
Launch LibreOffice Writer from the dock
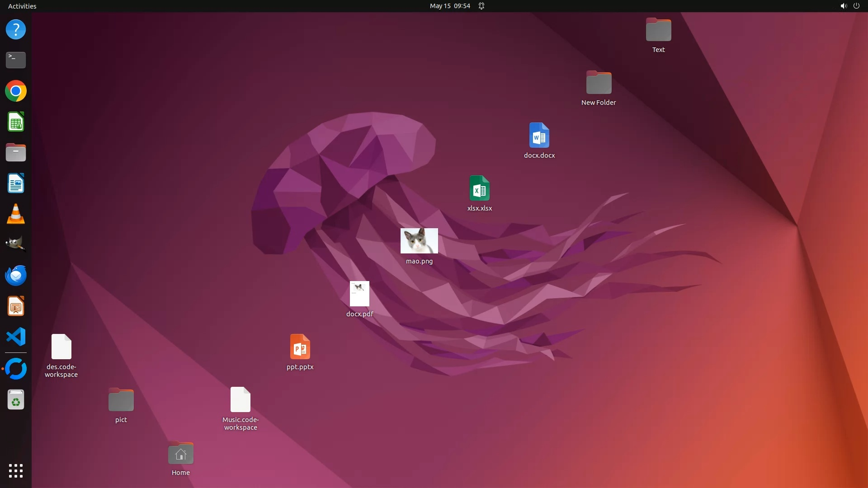click(16, 183)
